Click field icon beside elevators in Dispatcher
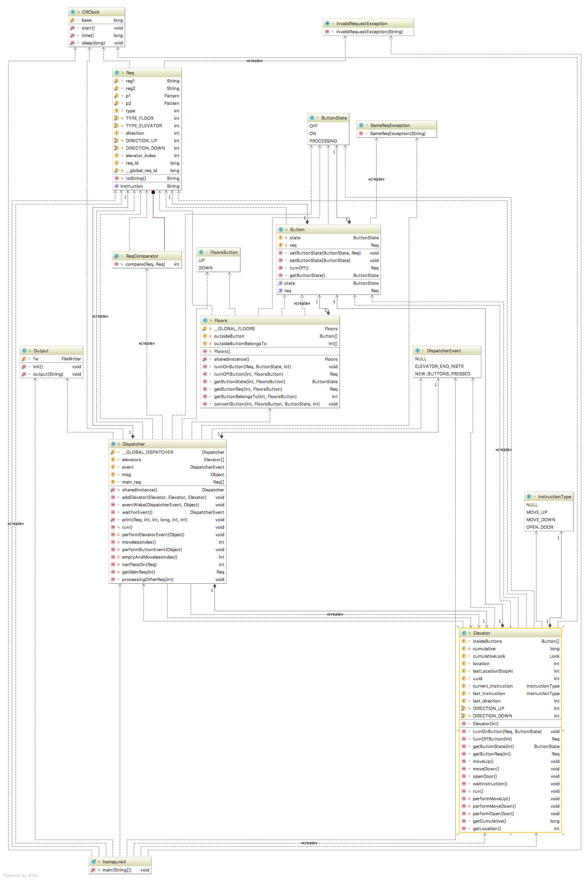The width and height of the screenshot is (588, 881). click(113, 460)
